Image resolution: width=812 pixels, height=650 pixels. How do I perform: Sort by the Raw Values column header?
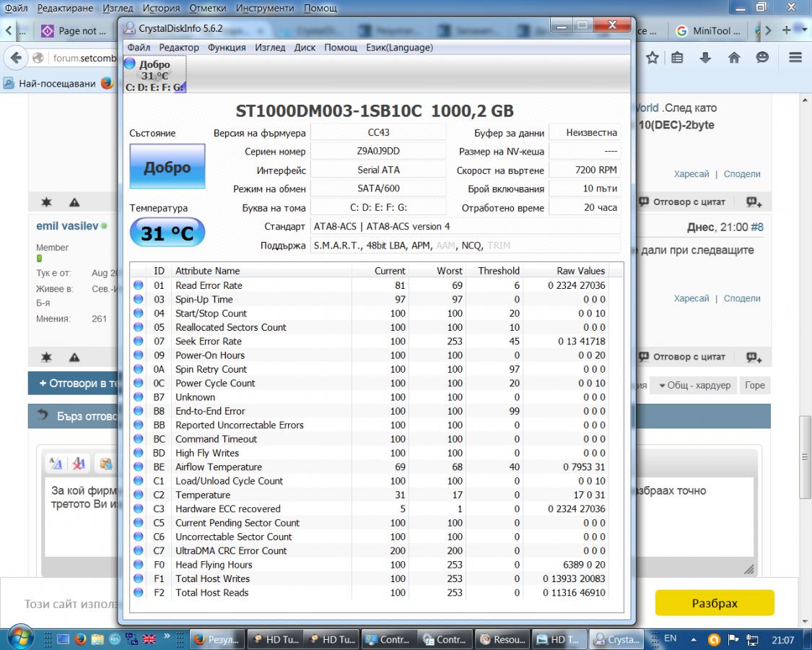pos(580,271)
